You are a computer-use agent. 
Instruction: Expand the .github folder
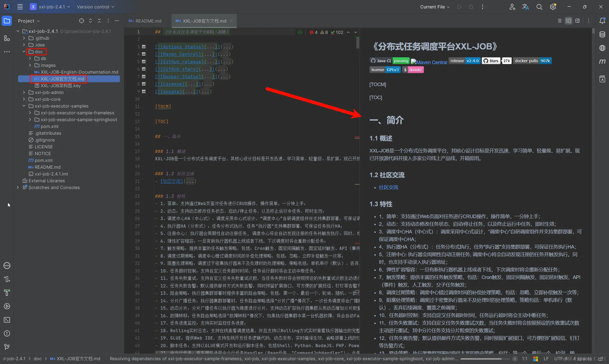(24, 38)
